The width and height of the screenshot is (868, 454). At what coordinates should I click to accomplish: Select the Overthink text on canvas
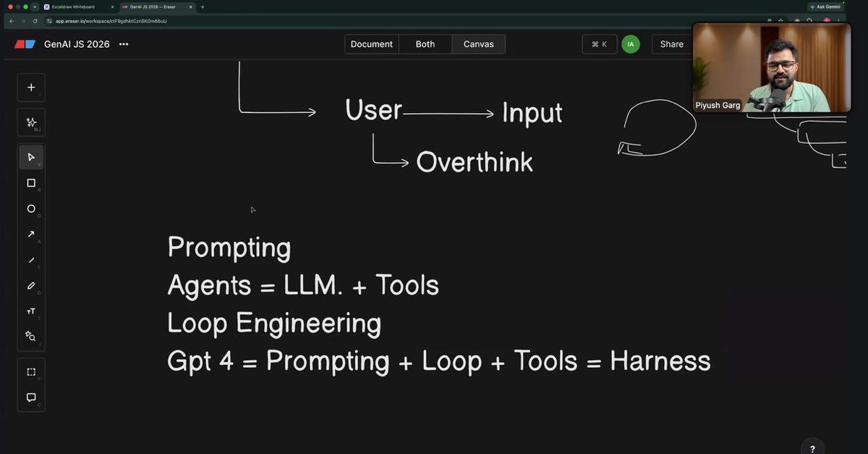tap(475, 162)
